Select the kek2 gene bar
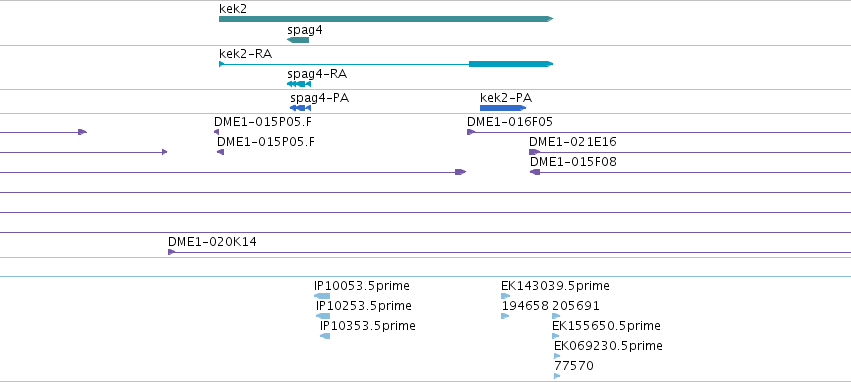 386,19
